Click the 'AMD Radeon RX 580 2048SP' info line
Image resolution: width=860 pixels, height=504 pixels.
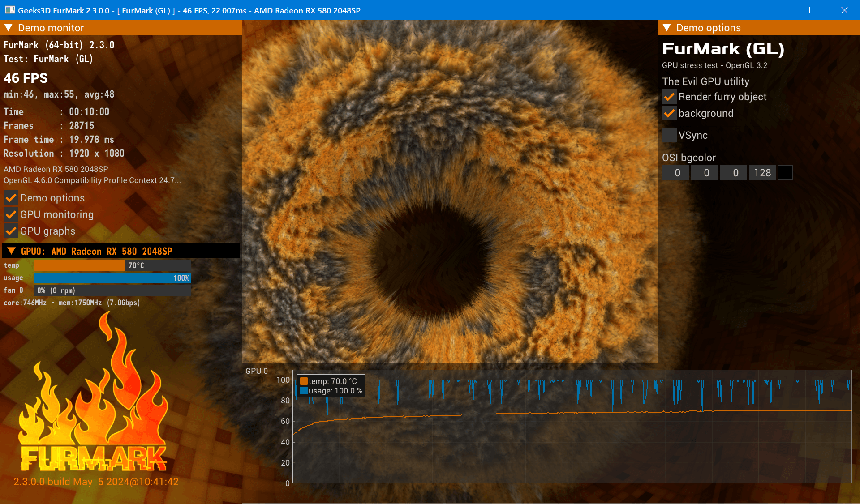56,169
